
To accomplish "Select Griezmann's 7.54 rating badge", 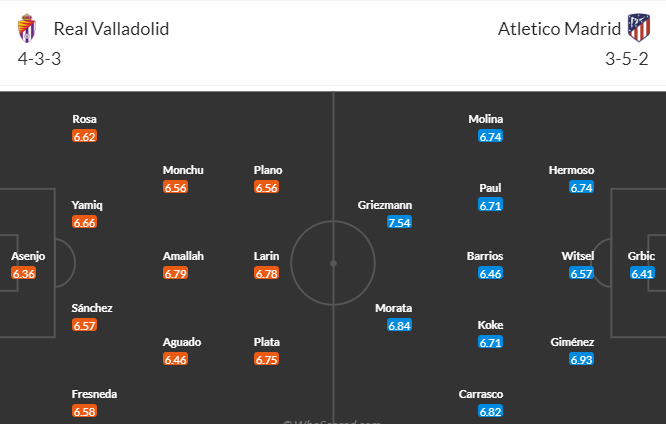I will [x=399, y=222].
